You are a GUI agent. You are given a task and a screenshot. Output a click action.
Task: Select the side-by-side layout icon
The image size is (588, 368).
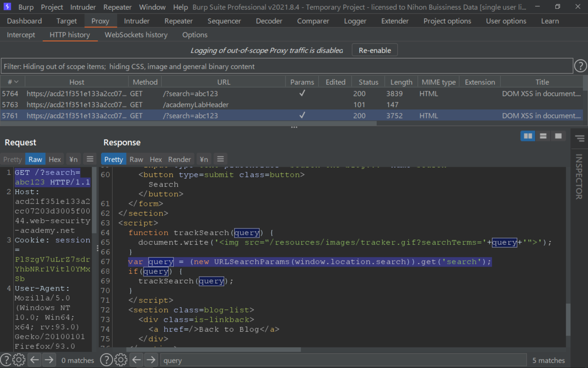[x=528, y=136]
